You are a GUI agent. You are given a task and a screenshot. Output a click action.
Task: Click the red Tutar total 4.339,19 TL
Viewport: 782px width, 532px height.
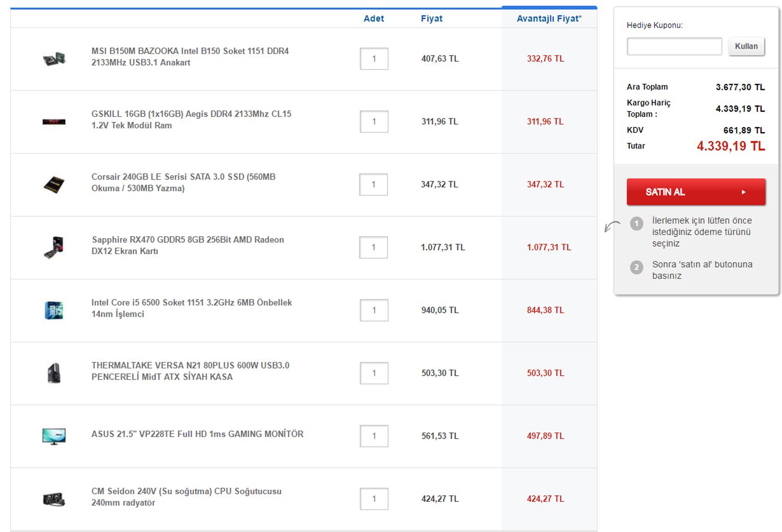[731, 146]
